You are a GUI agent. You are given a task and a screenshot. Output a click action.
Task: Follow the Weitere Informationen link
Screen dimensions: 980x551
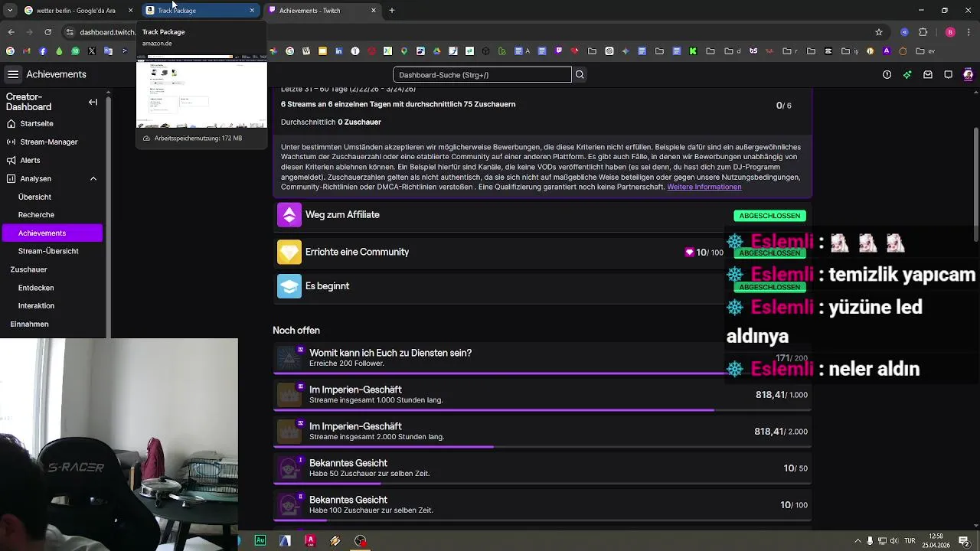tap(704, 187)
